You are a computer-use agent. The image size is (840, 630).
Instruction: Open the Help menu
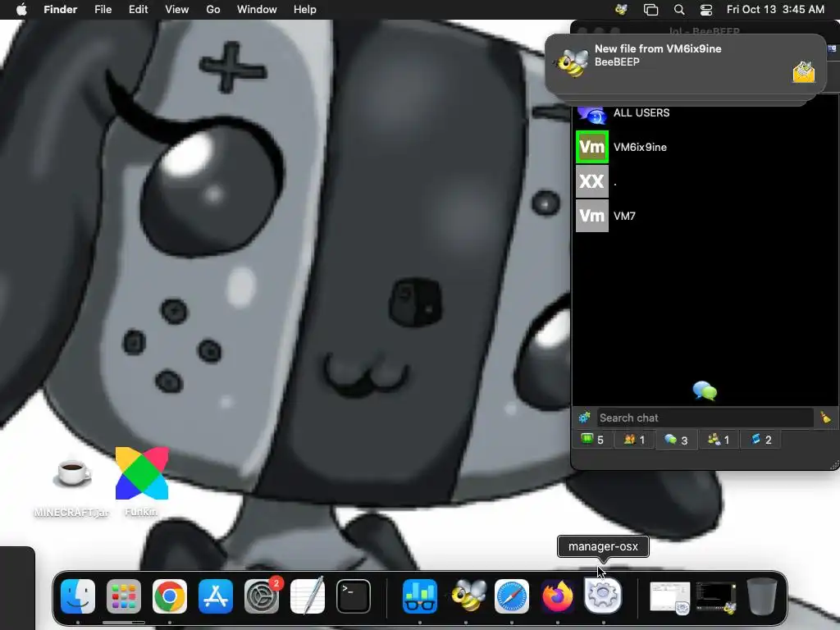tap(305, 9)
